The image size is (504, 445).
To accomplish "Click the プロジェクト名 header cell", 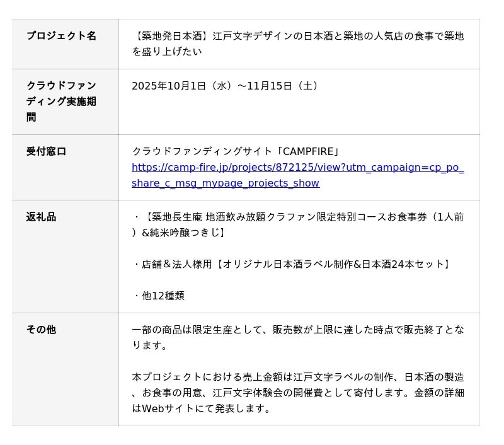I will point(61,36).
